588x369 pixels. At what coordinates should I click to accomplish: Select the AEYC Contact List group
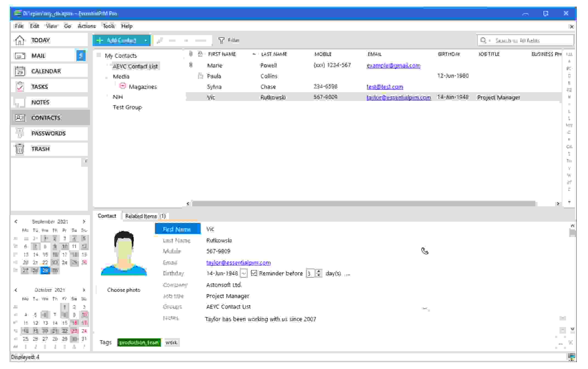(x=135, y=66)
